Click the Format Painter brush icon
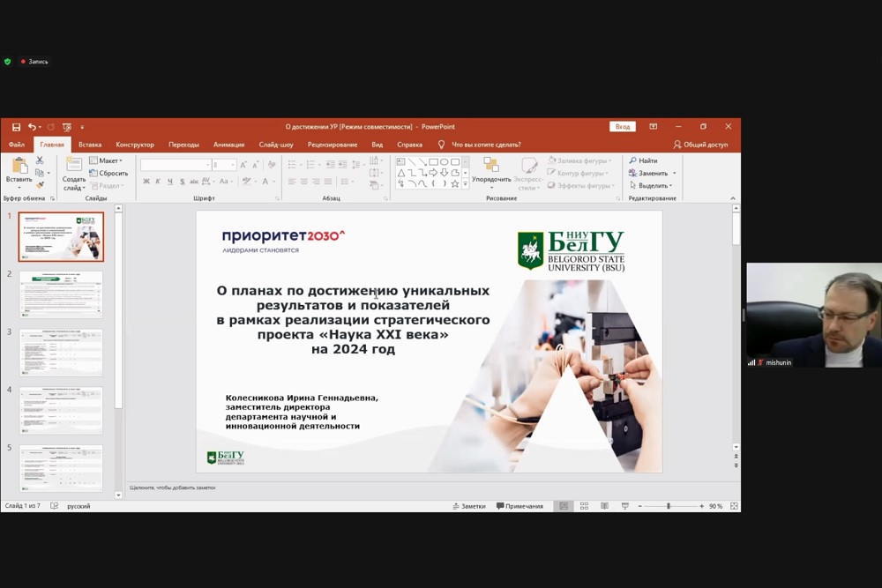Screen dimensions: 882x588 tap(40, 185)
